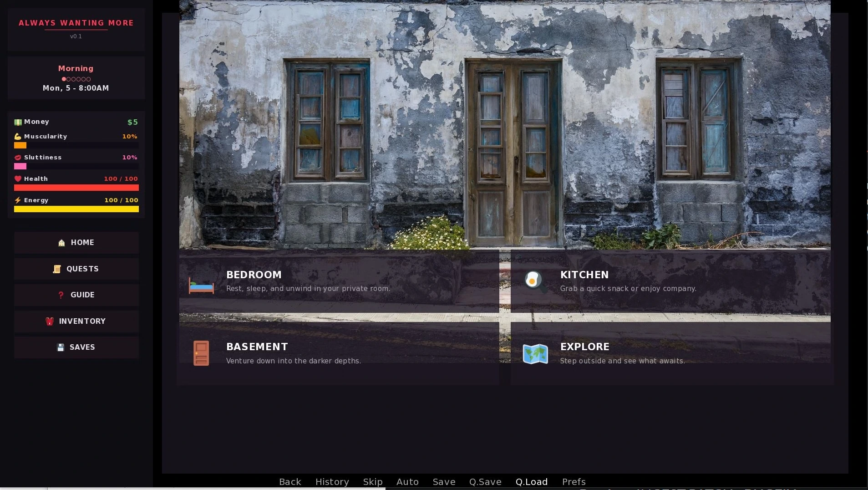Click the house icon beside HOME
868x490 pixels.
[61, 243]
